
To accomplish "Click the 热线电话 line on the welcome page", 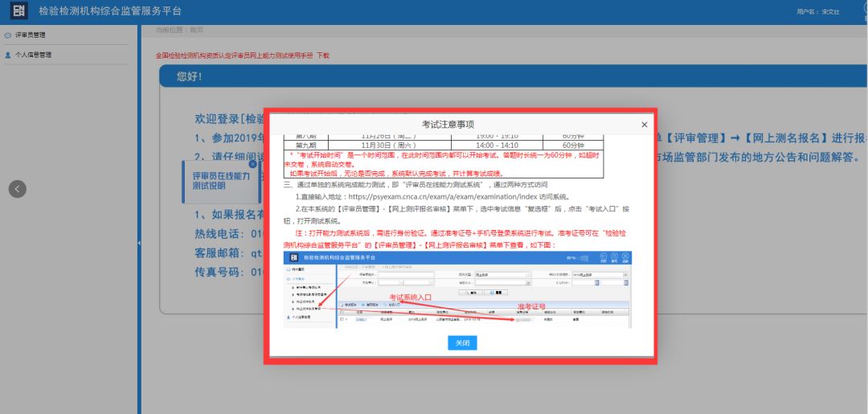I will click(x=229, y=234).
